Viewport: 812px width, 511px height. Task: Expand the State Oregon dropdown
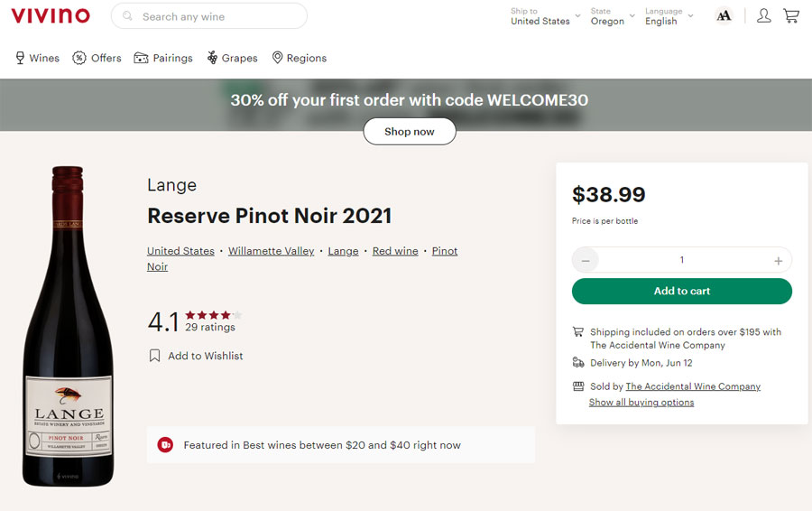[x=613, y=16]
